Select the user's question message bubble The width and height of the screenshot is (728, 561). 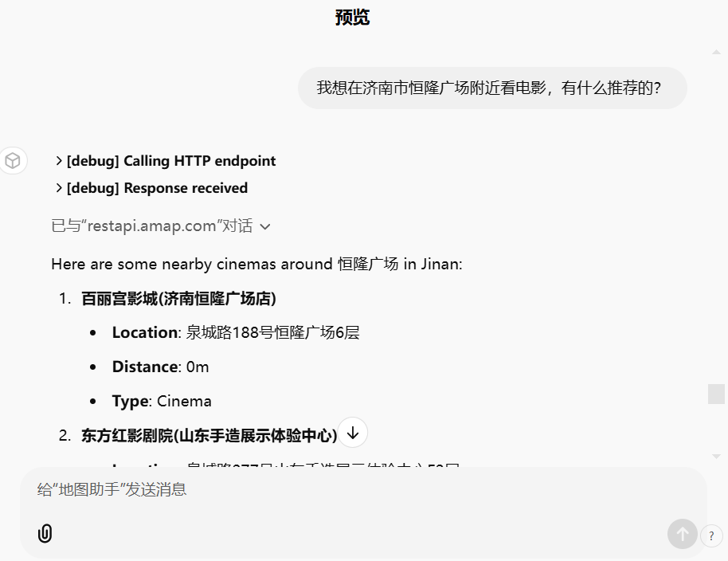coord(491,88)
